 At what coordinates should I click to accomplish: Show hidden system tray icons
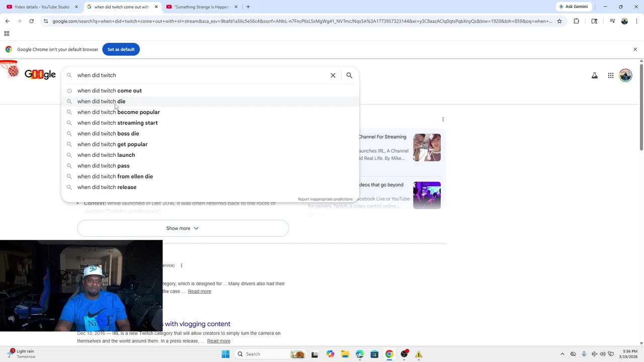click(x=562, y=354)
